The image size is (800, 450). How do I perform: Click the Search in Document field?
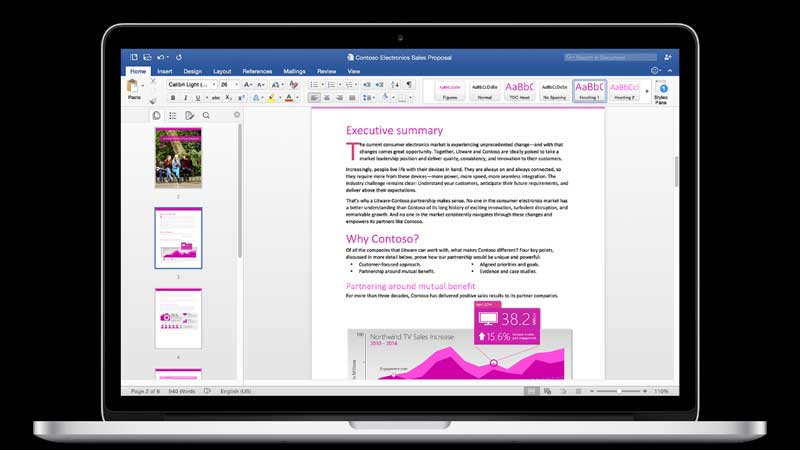[x=610, y=57]
